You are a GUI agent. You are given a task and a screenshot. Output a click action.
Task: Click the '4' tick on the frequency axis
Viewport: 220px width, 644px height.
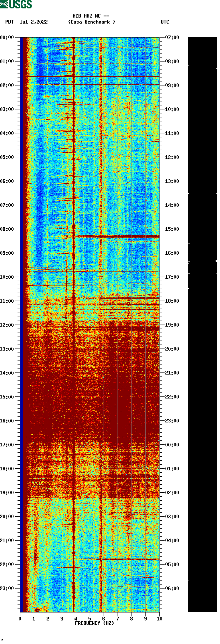click(76, 619)
